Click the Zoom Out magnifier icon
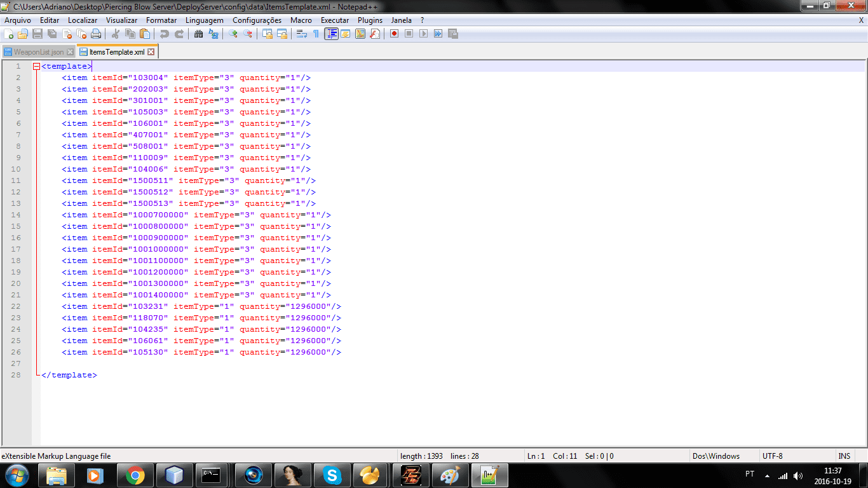 [248, 34]
